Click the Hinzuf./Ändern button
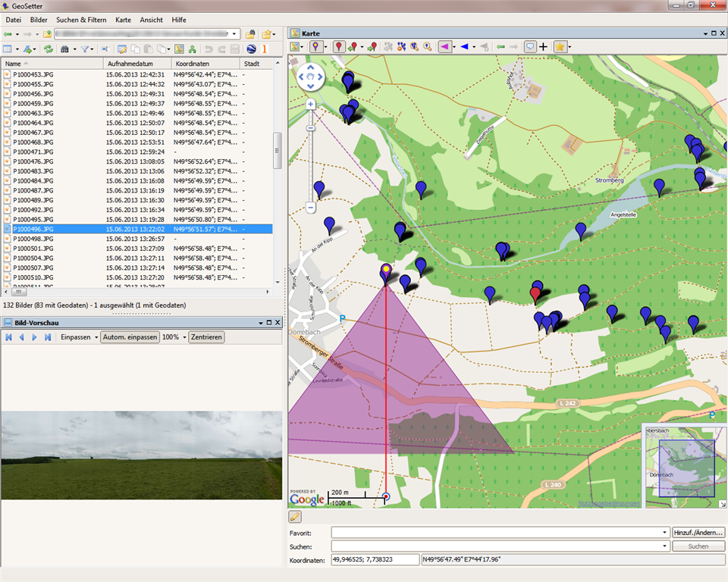This screenshot has height=582, width=728. pos(698,533)
